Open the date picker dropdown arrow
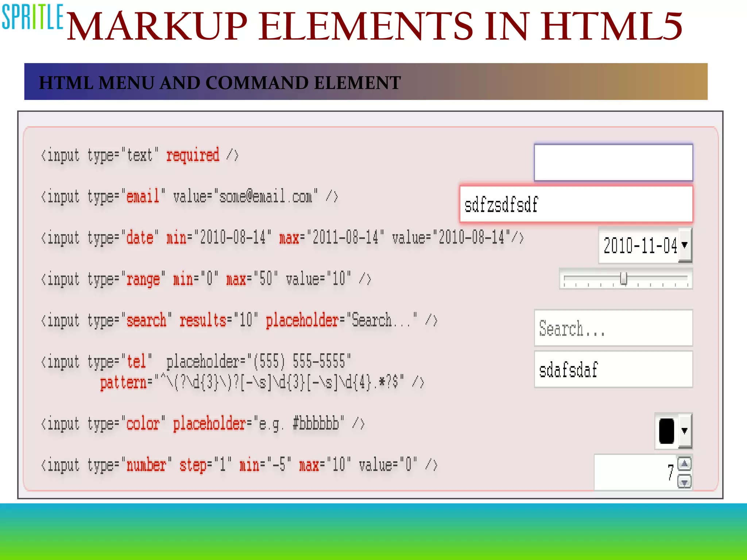The height and width of the screenshot is (560, 747). [685, 245]
